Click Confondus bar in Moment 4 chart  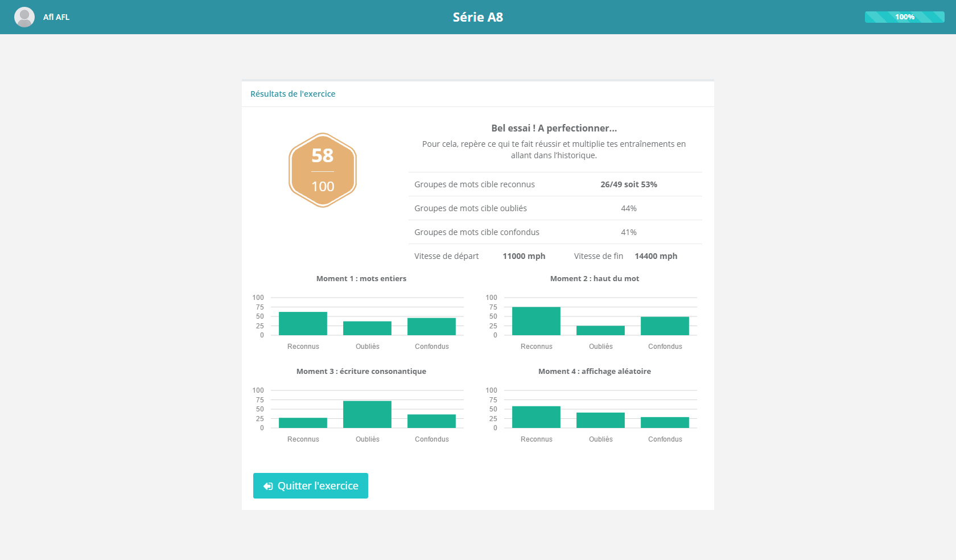click(x=665, y=422)
